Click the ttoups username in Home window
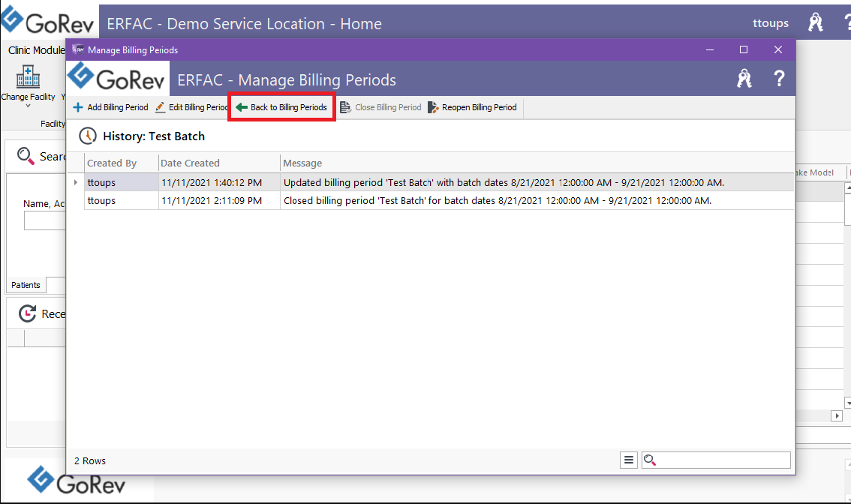 click(770, 22)
